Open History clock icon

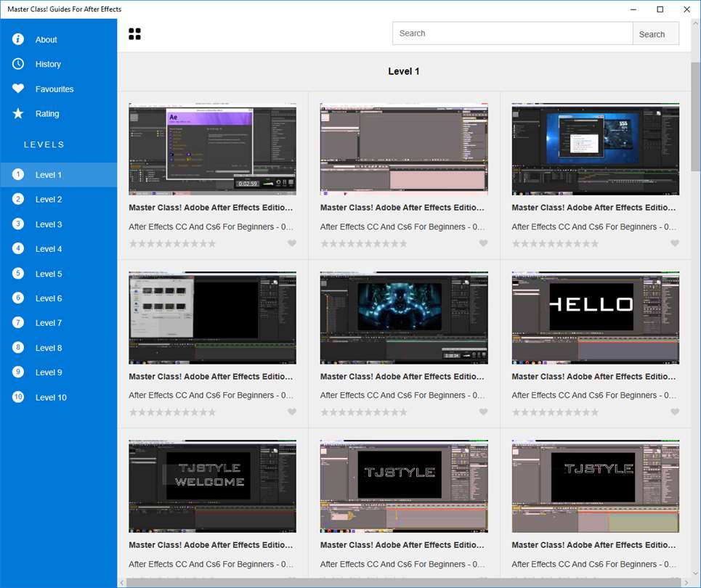pyautogui.click(x=18, y=64)
